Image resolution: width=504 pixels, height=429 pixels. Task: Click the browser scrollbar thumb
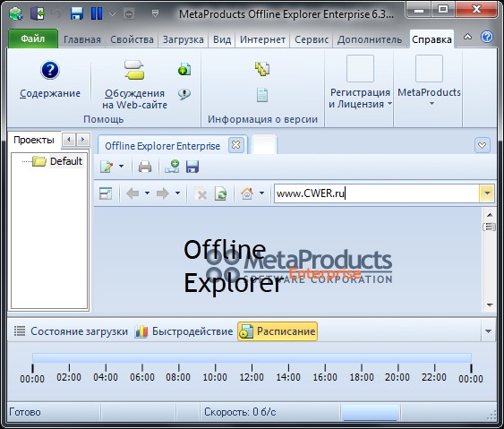point(489,227)
